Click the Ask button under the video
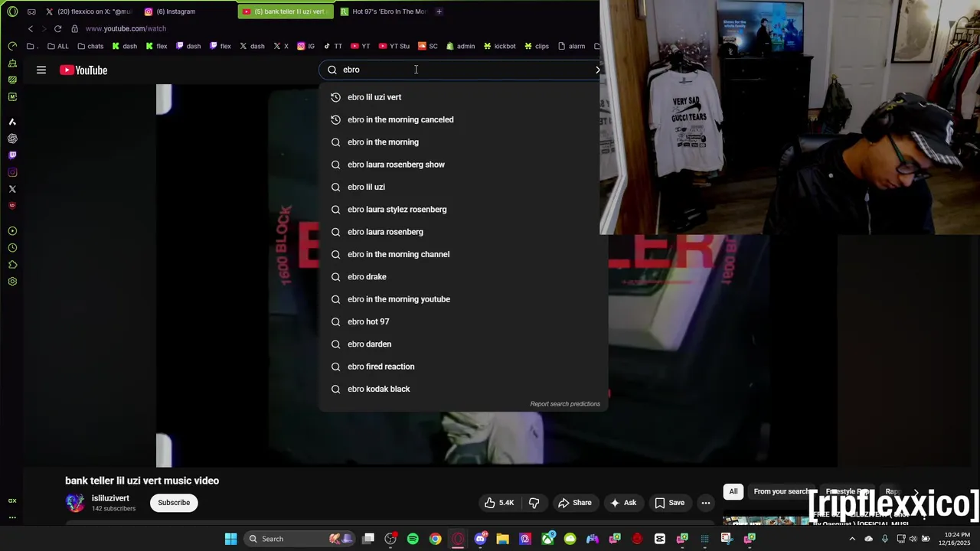 [622, 503]
